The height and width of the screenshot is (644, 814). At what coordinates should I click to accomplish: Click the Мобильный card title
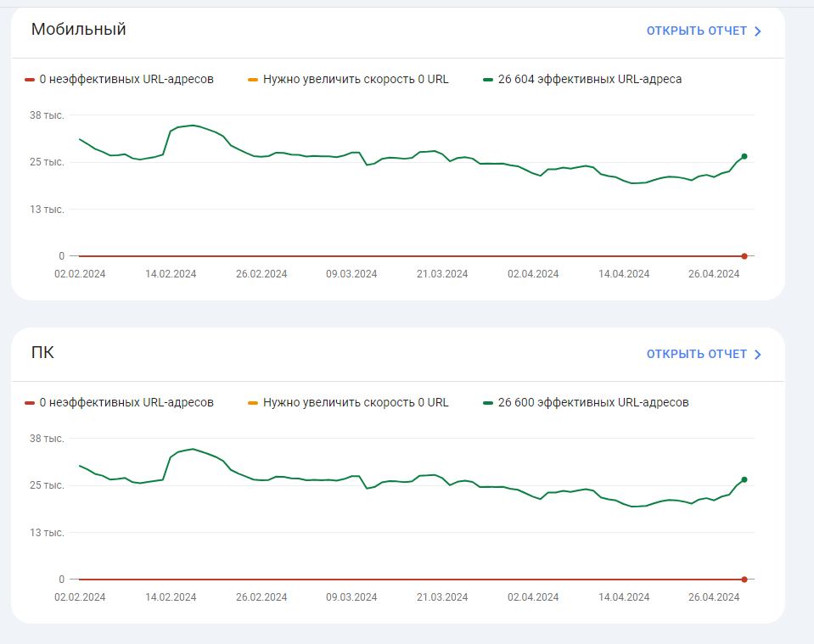(79, 30)
